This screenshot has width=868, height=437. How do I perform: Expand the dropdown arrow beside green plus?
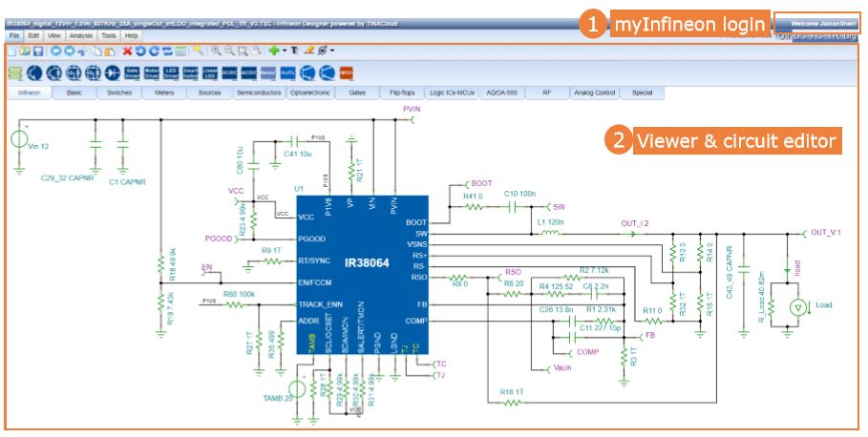click(x=284, y=51)
